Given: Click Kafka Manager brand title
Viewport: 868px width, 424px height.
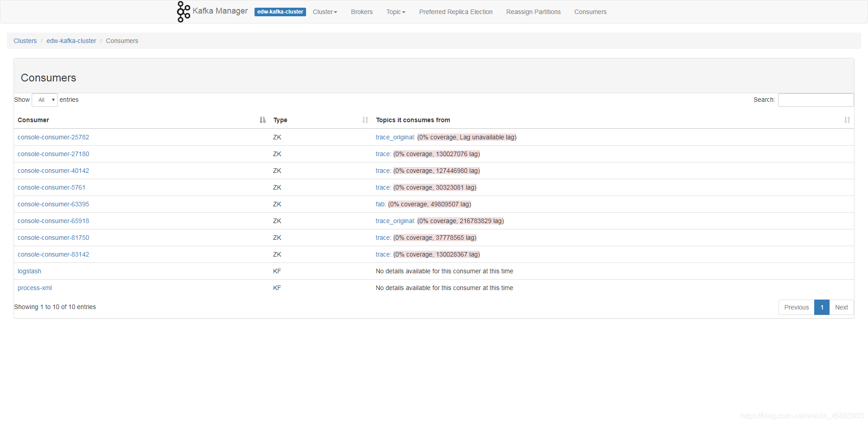Looking at the screenshot, I should coord(220,11).
